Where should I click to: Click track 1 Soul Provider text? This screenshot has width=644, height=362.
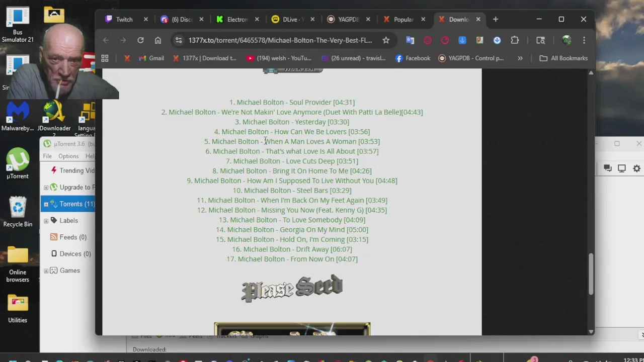click(292, 102)
